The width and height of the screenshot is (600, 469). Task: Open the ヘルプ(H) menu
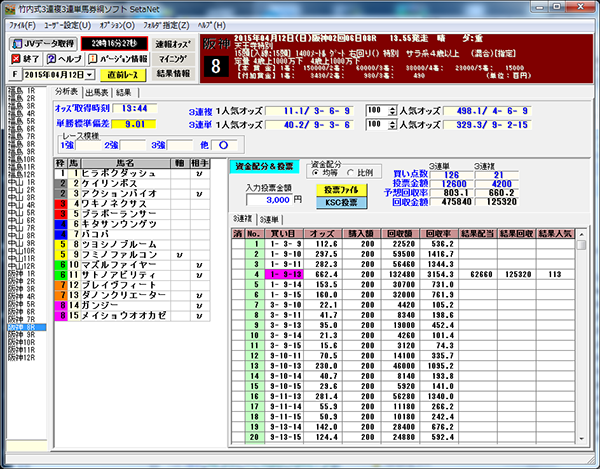point(212,25)
